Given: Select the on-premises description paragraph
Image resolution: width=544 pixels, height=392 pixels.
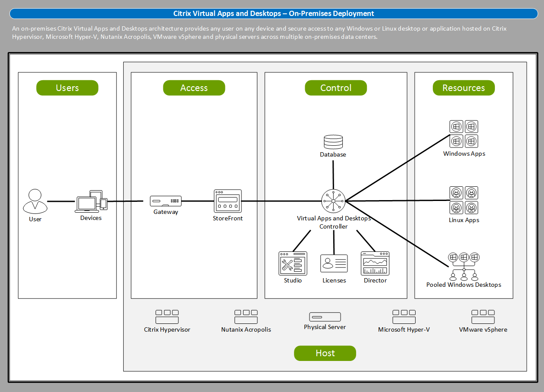Looking at the screenshot, I should click(259, 33).
